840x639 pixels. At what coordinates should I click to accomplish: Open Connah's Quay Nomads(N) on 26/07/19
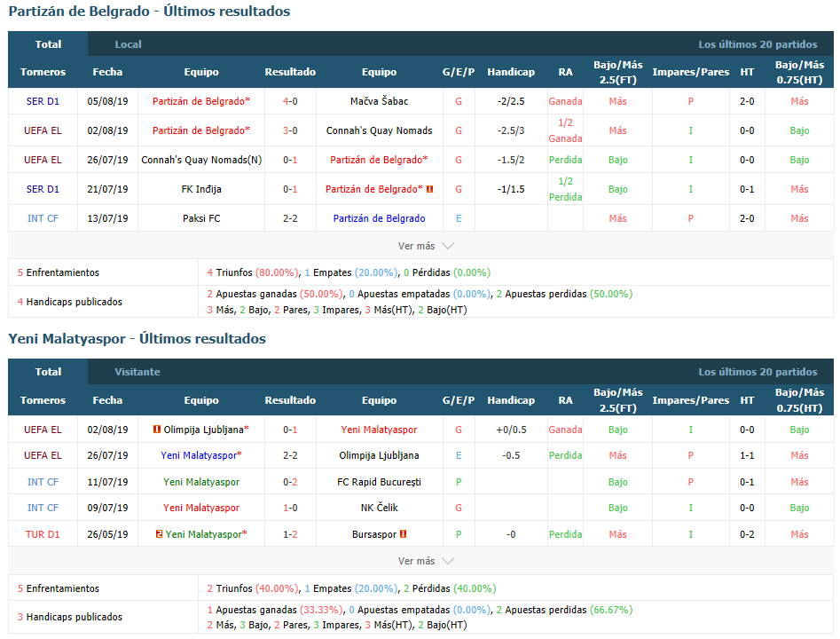click(201, 160)
